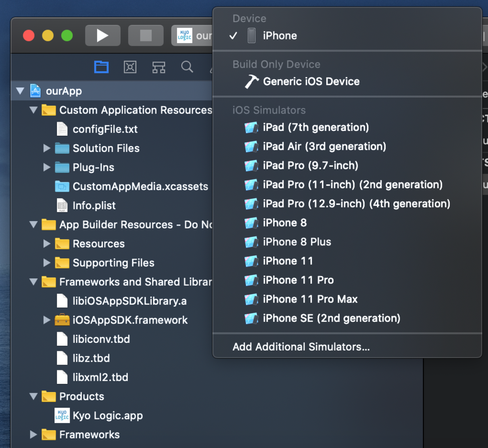Click the libiOSAppSDKLibrary.a file icon
The height and width of the screenshot is (448, 488).
click(x=62, y=301)
